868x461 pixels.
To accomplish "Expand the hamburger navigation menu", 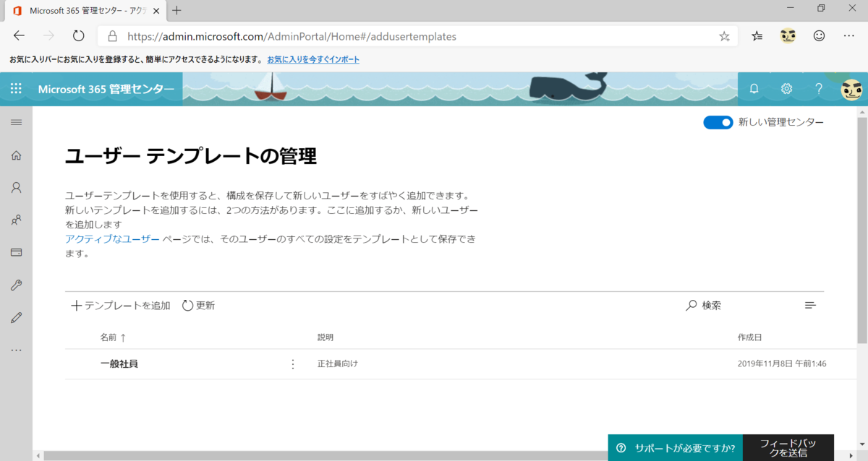I will (x=16, y=122).
